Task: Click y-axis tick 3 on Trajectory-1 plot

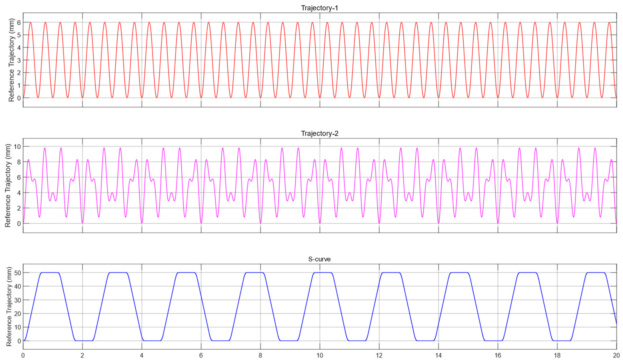Action: pyautogui.click(x=19, y=60)
